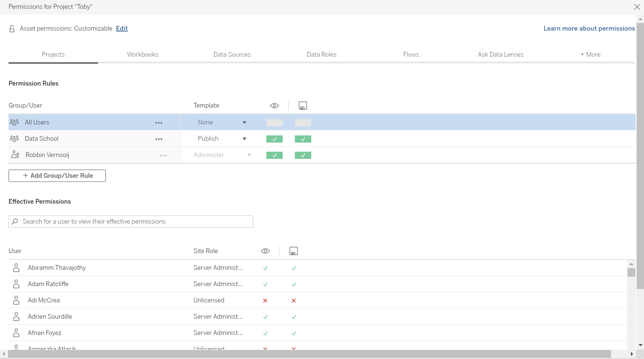Screen dimensions: 644x359
Task: Click the dialog scroll down arrow
Action: (x=640, y=345)
